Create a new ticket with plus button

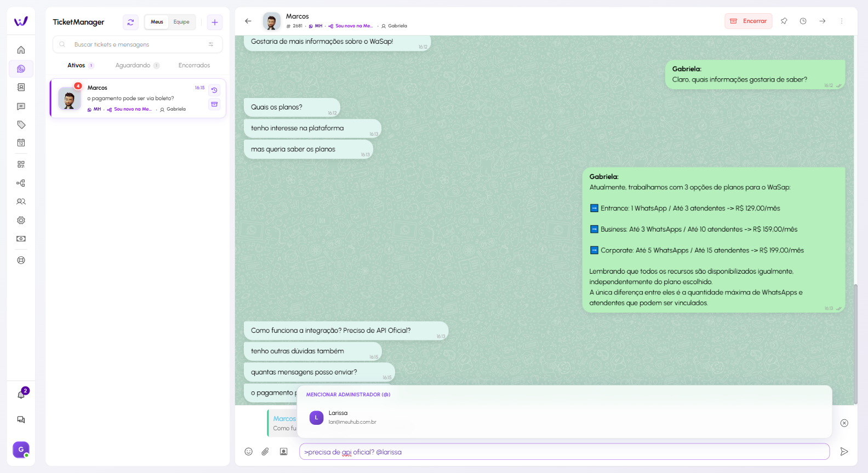coord(215,22)
